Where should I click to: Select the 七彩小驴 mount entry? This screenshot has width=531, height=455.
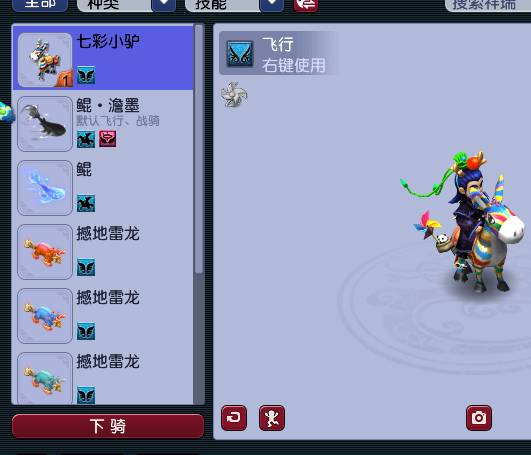click(103, 58)
